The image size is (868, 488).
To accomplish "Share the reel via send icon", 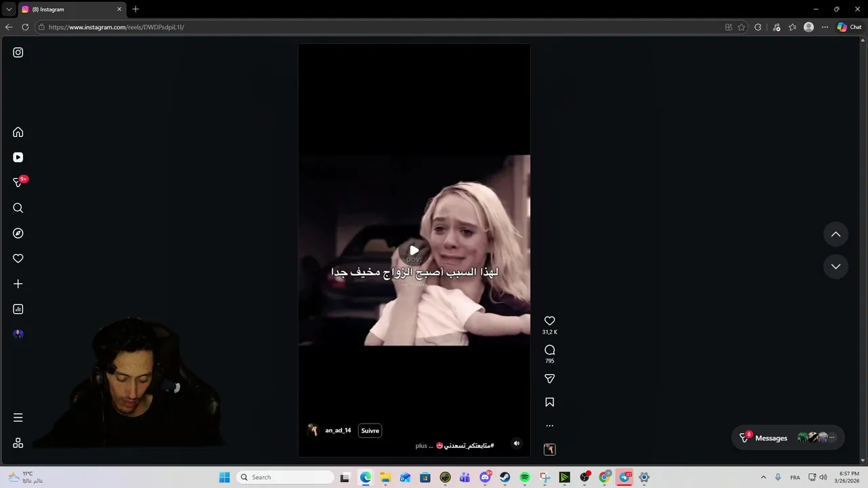I will coord(550,379).
